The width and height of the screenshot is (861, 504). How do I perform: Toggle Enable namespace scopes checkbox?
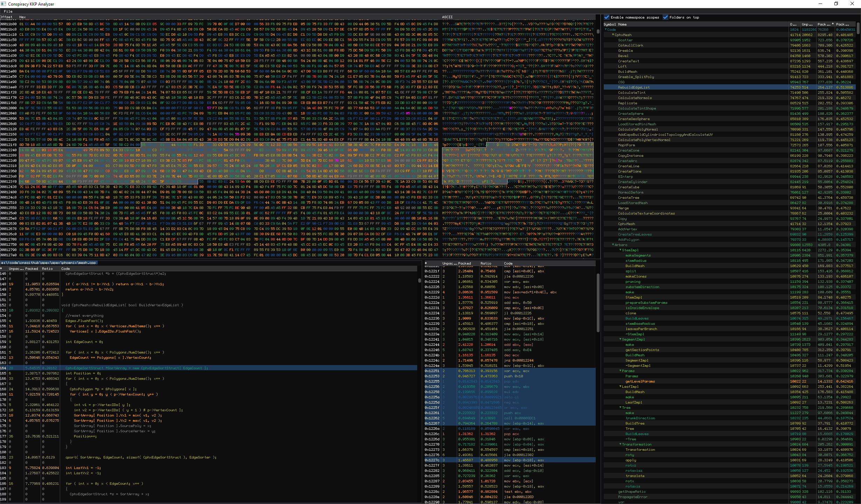click(607, 17)
